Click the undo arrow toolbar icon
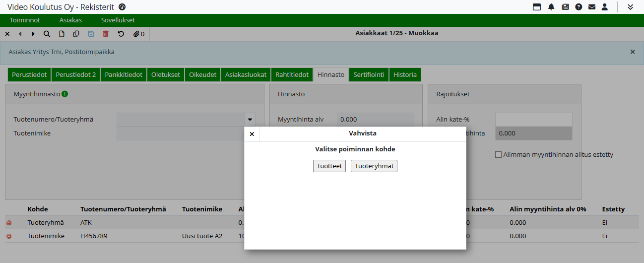 [121, 34]
